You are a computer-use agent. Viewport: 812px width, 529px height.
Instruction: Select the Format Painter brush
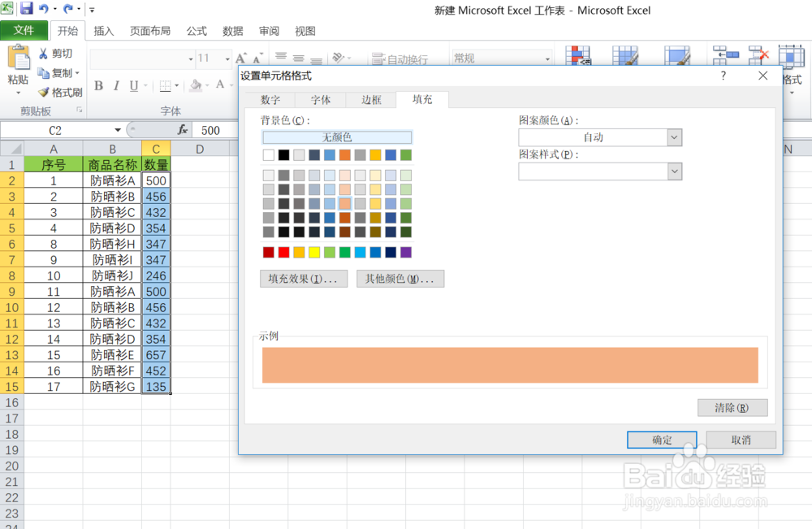[44, 92]
